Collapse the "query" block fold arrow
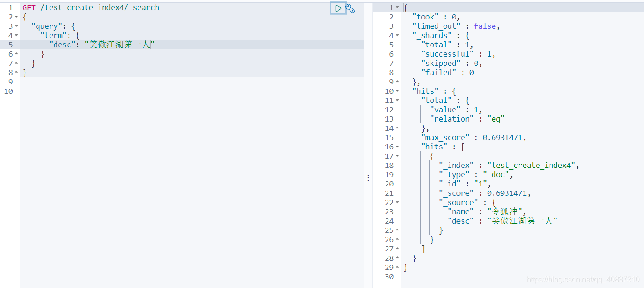644x288 pixels. pyautogui.click(x=17, y=26)
